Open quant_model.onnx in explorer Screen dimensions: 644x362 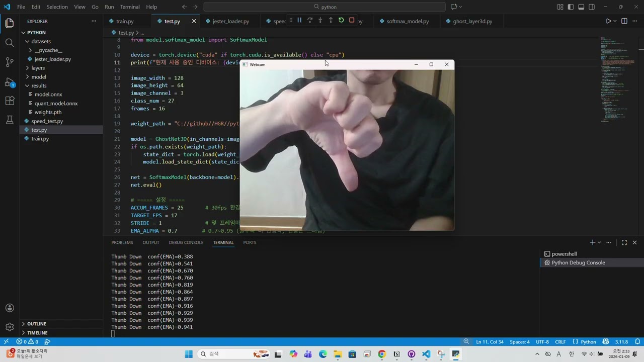pyautogui.click(x=56, y=103)
